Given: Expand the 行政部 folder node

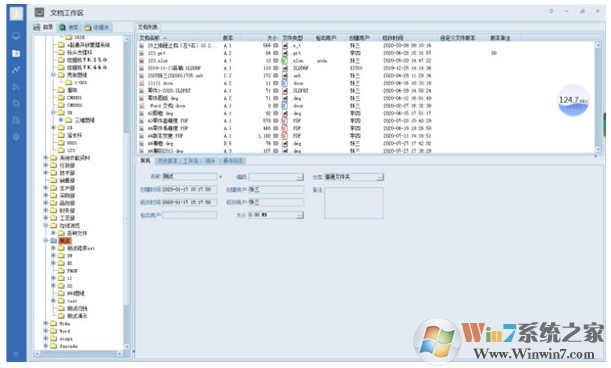Looking at the screenshot, I should tap(46, 165).
